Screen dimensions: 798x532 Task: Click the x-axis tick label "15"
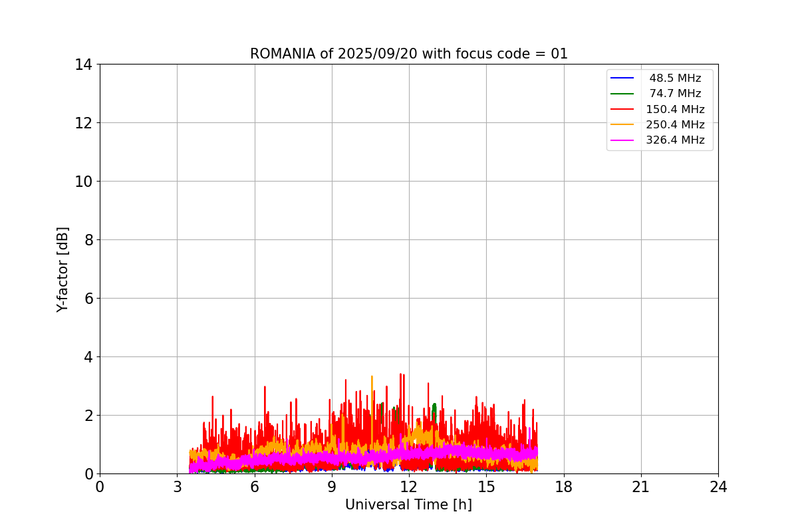(486, 487)
